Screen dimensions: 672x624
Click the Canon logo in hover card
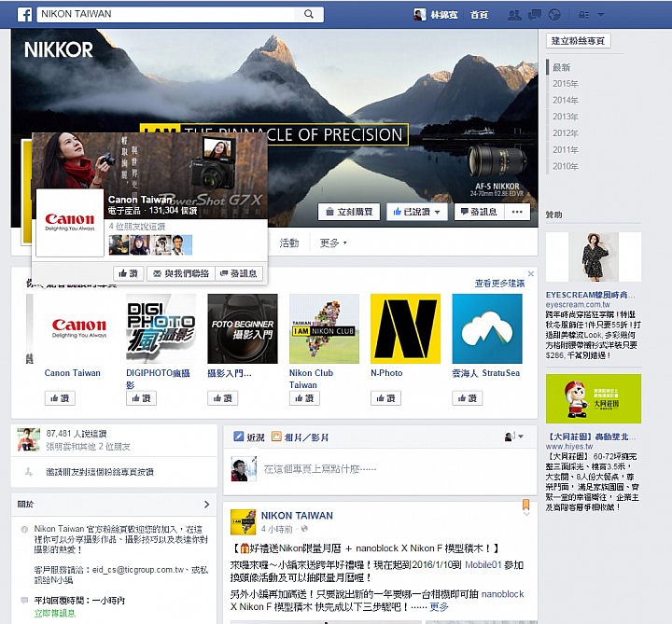click(70, 223)
